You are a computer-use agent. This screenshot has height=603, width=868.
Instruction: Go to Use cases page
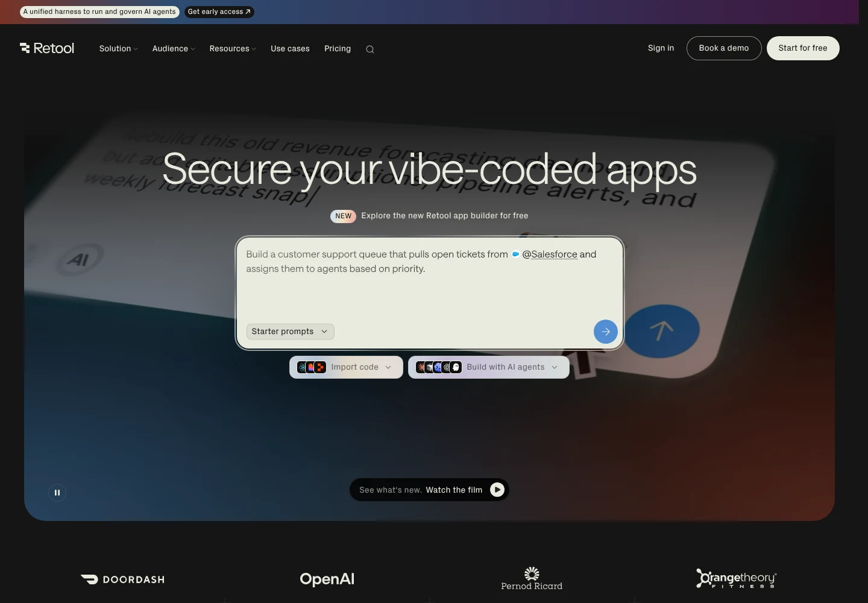(290, 49)
